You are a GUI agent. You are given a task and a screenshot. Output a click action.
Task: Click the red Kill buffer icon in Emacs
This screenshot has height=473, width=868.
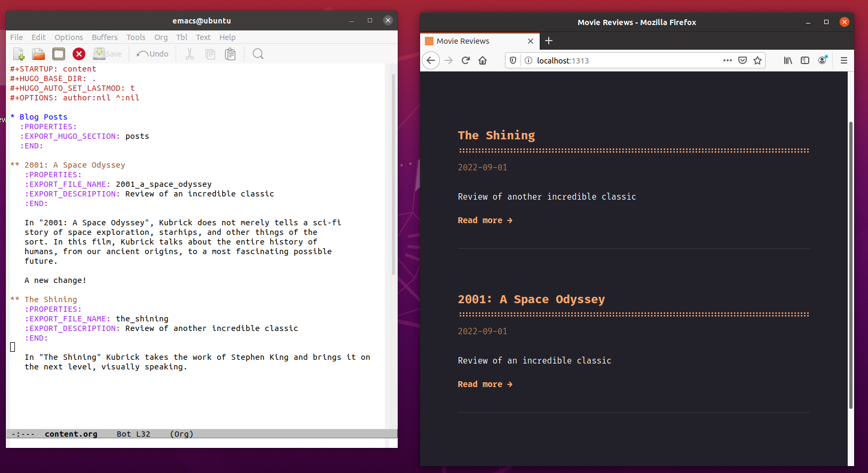(x=79, y=54)
